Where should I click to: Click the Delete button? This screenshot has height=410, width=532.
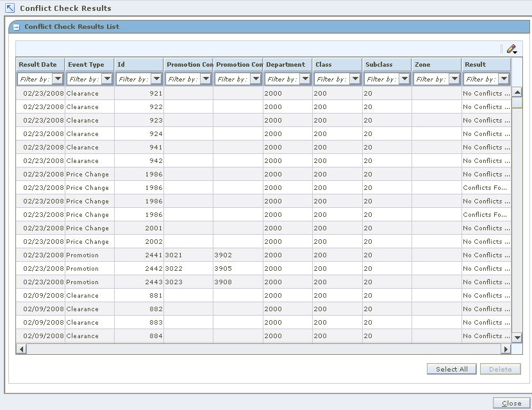pyautogui.click(x=500, y=369)
